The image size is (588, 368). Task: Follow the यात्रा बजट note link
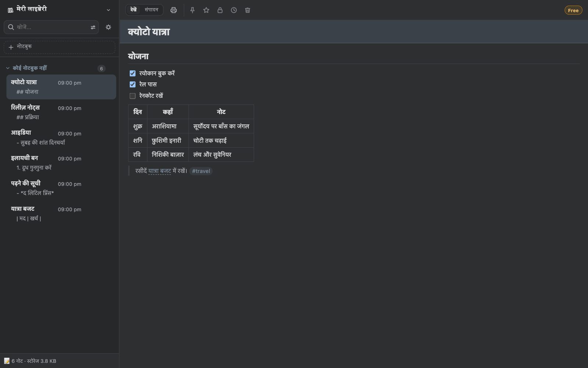[x=160, y=171]
